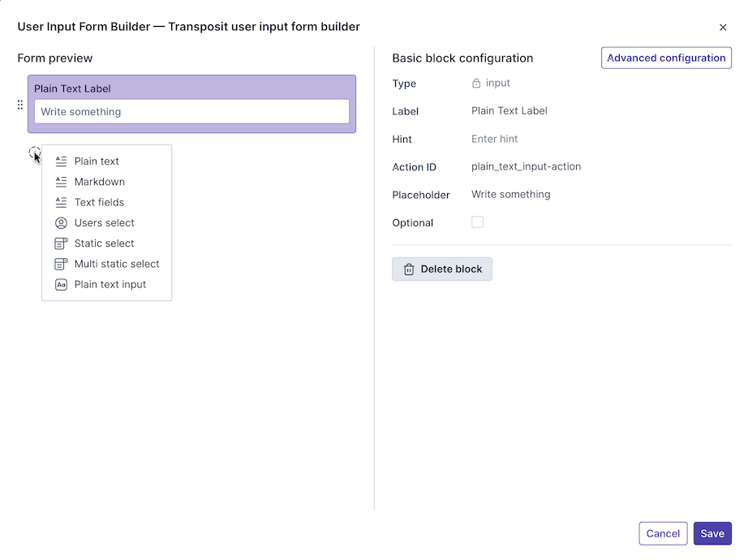Click the Plain text menu icon
The image size is (748, 560).
[61, 162]
